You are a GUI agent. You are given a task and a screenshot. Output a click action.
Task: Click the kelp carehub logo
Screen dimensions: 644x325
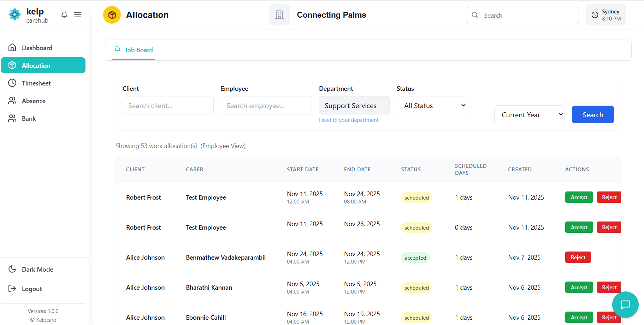click(x=28, y=15)
